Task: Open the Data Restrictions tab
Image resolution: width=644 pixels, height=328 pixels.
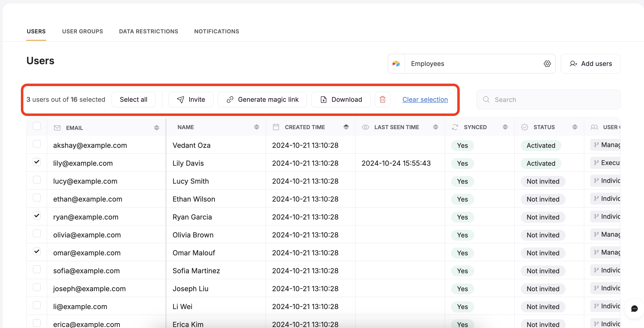Action: tap(148, 31)
